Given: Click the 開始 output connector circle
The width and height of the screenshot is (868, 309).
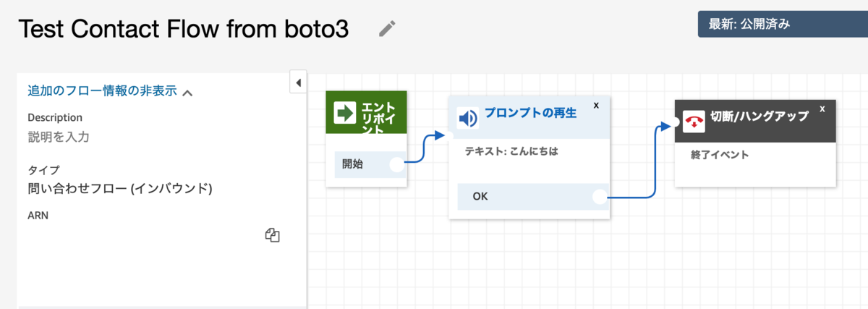Looking at the screenshot, I should pyautogui.click(x=396, y=164).
